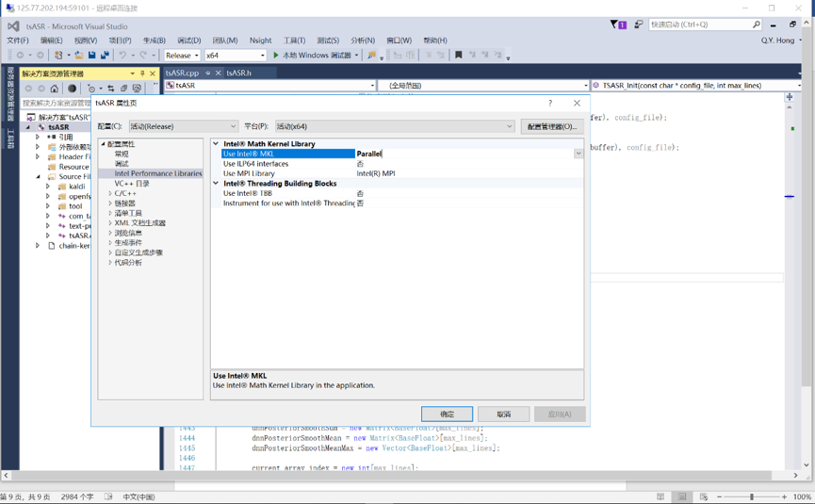The height and width of the screenshot is (504, 815).
Task: Expand the kaldi folder in Solution Explorer
Action: click(47, 186)
